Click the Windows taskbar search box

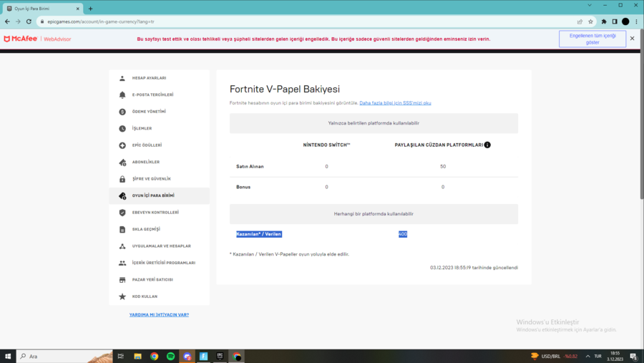[x=64, y=356]
